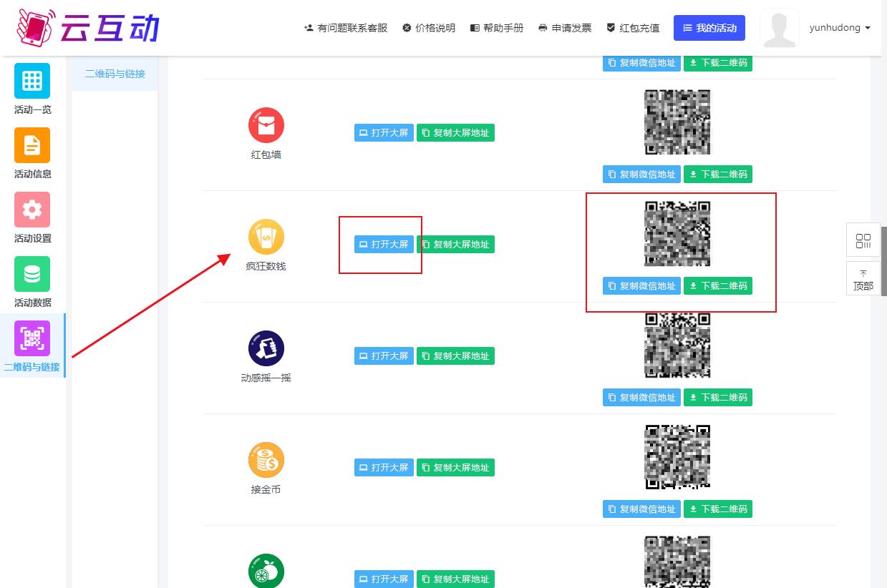The height and width of the screenshot is (588, 887).
Task: Click 打开大屏 for 疯狂数钱
Action: pos(384,245)
